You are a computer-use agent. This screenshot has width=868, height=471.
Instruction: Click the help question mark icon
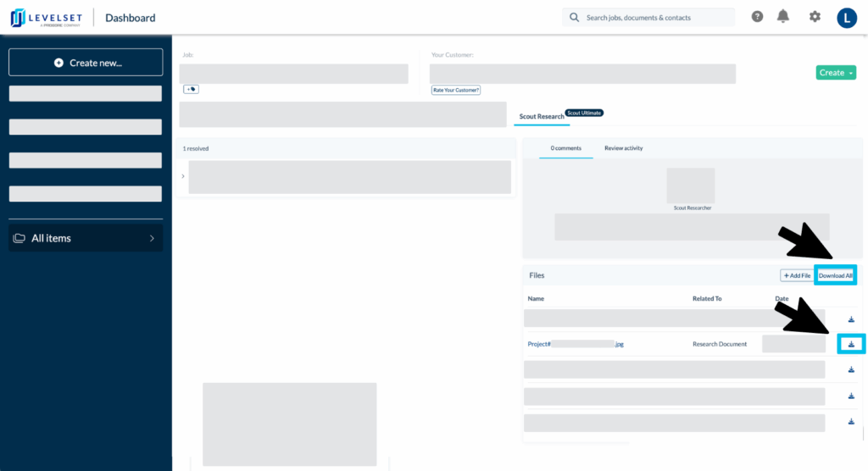(x=756, y=17)
